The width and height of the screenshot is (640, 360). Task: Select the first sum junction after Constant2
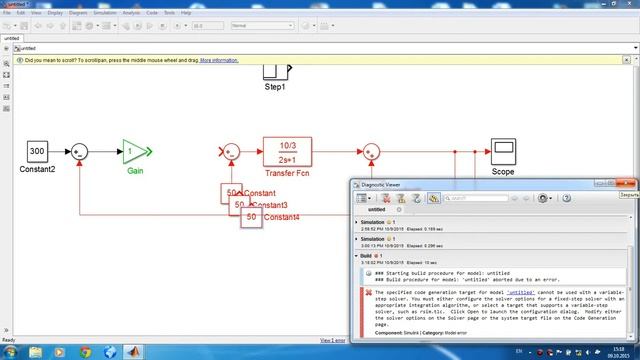click(x=79, y=151)
